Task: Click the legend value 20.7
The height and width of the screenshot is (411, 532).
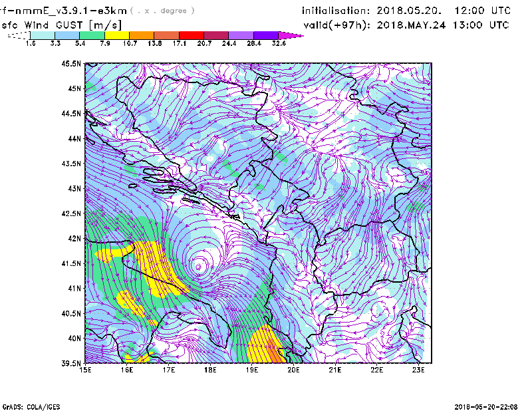Action: [x=204, y=43]
